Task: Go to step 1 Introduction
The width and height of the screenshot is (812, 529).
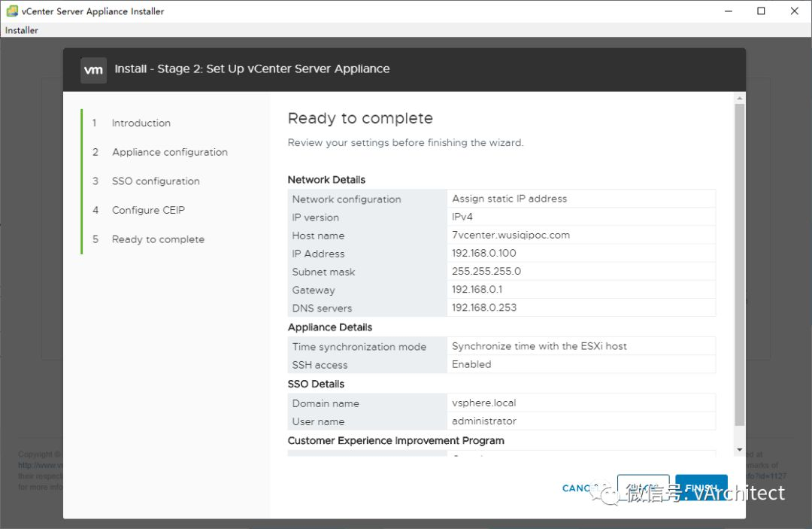Action: point(141,123)
